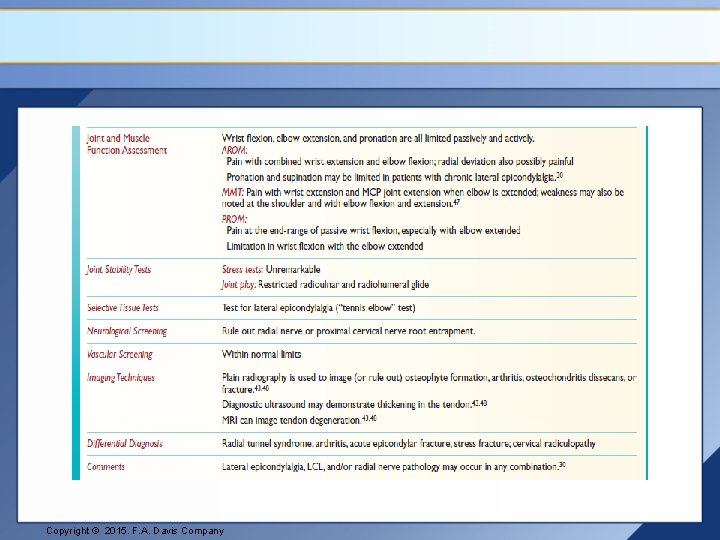Screen dimensions: 720x540
Task: Click 'Lateral epicondylalgia, LCL, and/or radial' text
Action: tap(394, 467)
